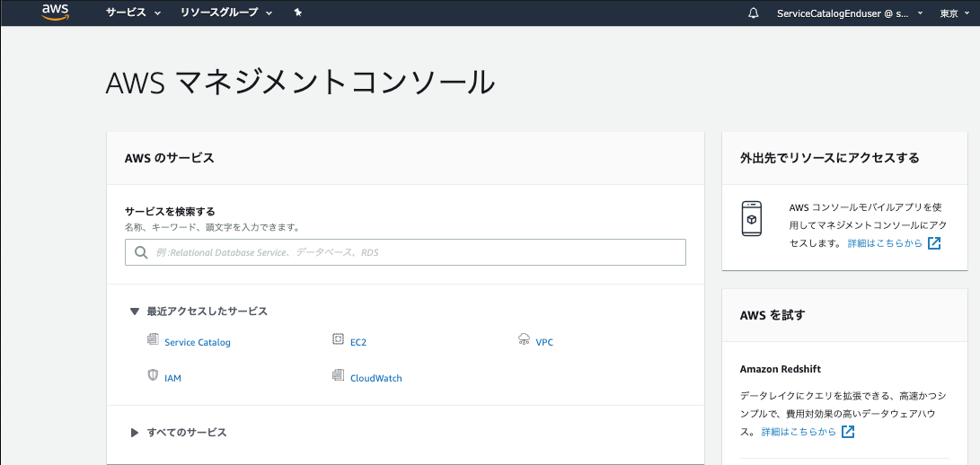Click the AWS logo home icon
Screen dimensions: 980x465
coord(55,12)
